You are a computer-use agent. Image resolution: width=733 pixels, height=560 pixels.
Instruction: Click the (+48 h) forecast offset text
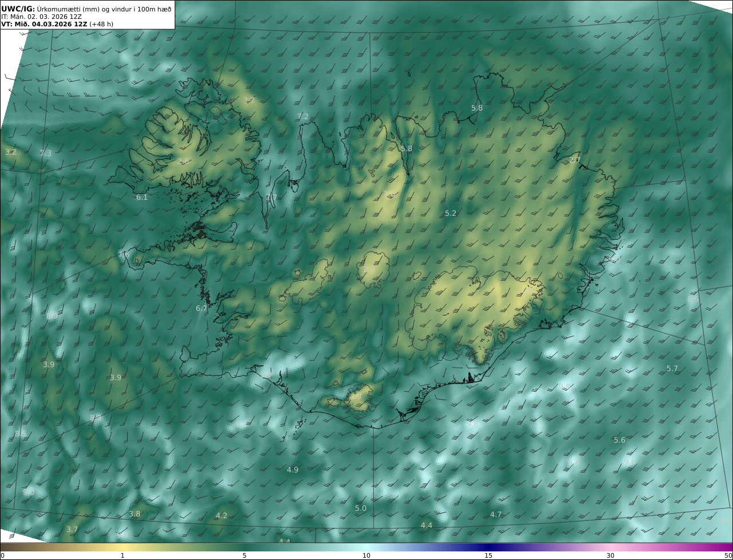pos(101,24)
